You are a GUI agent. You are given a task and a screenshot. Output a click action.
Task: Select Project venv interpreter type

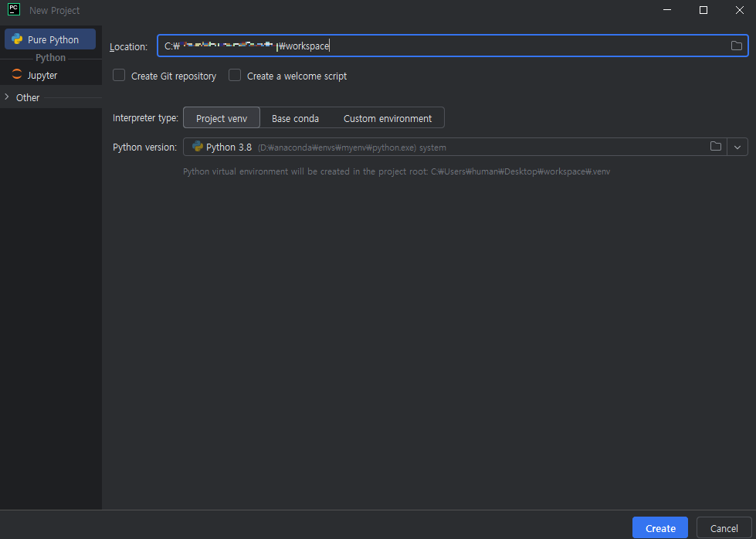pos(222,118)
